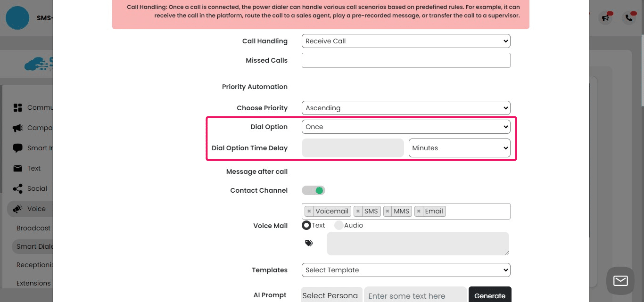Open the chat support bubble
This screenshot has height=302, width=644.
620,280
